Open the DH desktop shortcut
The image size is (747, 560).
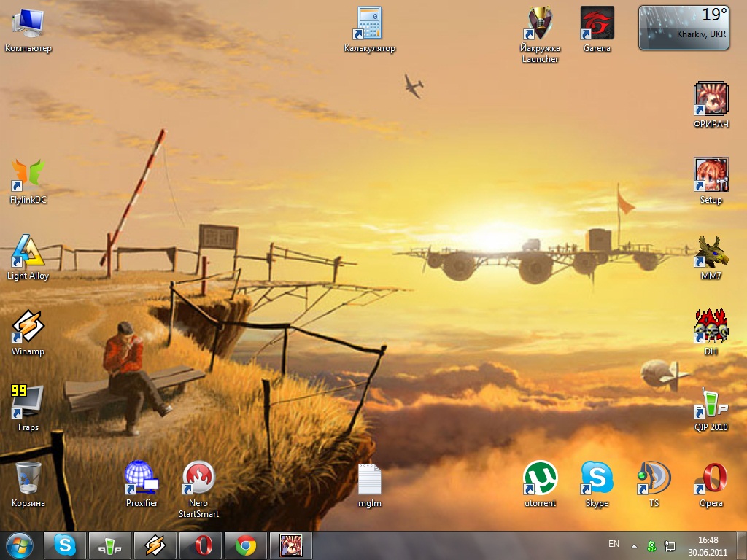coord(711,332)
